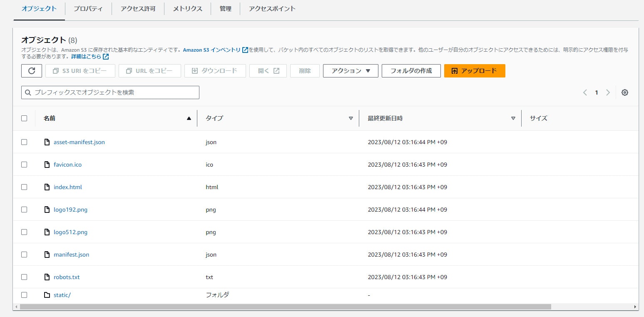Check the logo512.png row checkbox
This screenshot has width=644, height=317.
tap(24, 232)
